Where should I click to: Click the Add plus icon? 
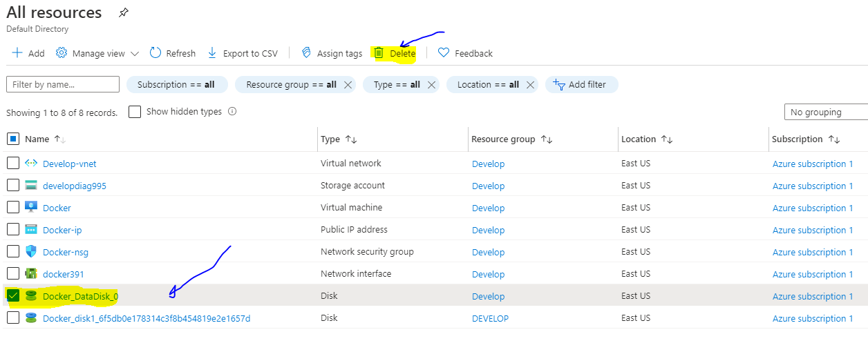tap(17, 53)
